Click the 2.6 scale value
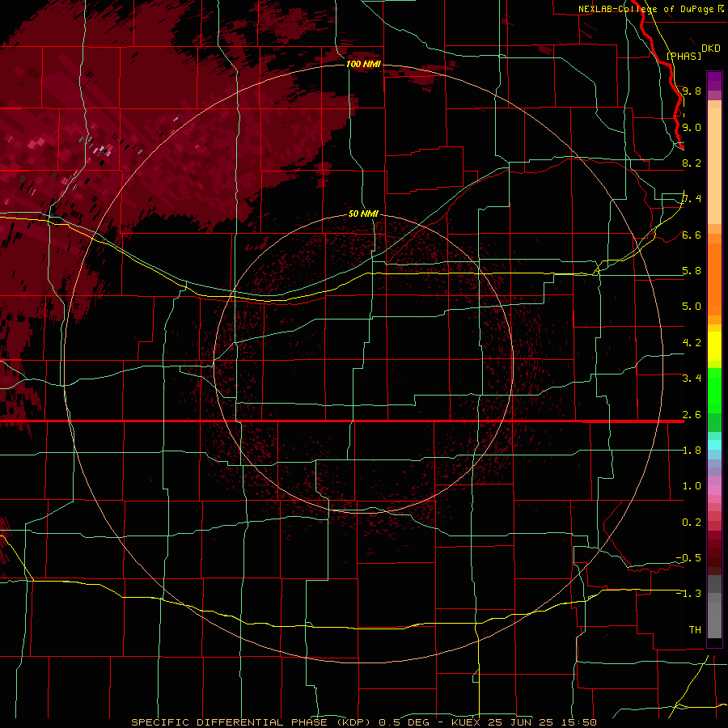 click(692, 415)
